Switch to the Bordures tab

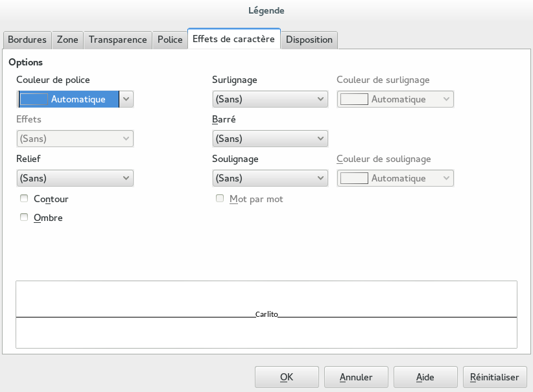tap(27, 40)
